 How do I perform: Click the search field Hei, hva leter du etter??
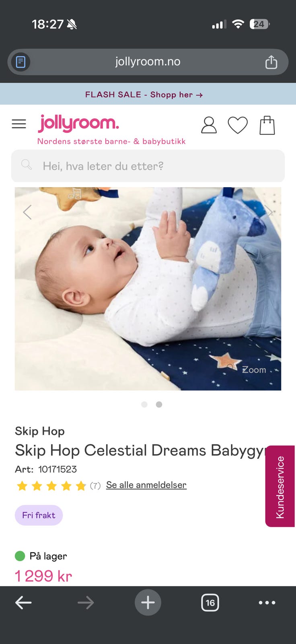pyautogui.click(x=148, y=166)
